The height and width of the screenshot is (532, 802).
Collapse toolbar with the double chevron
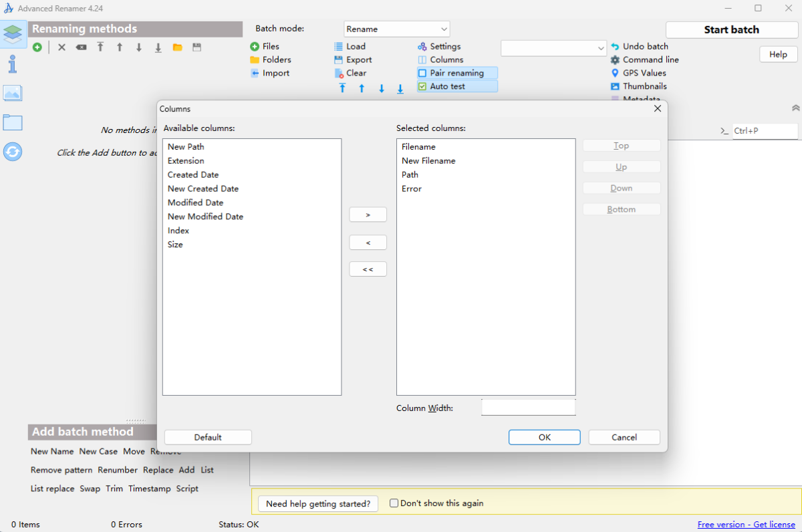point(795,108)
